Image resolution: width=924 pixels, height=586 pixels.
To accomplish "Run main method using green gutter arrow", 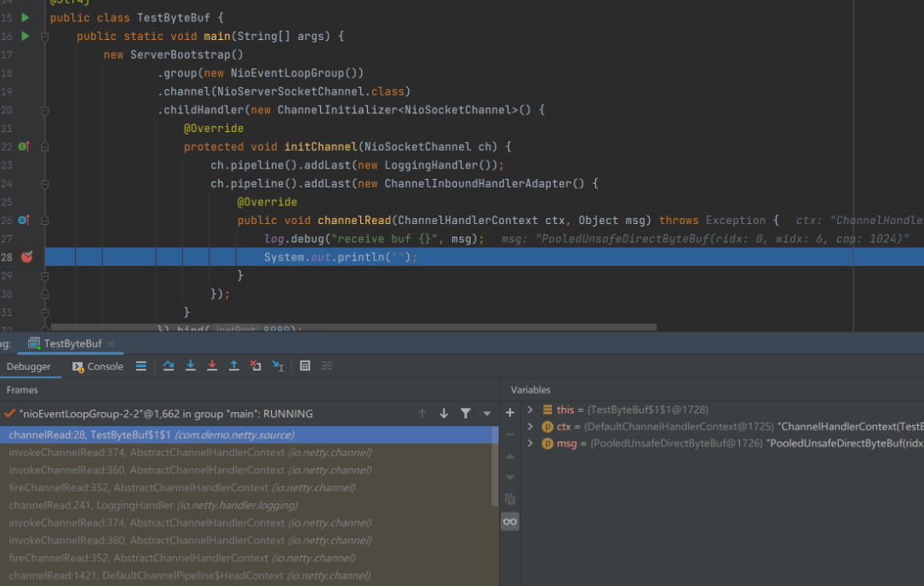I will [x=25, y=37].
